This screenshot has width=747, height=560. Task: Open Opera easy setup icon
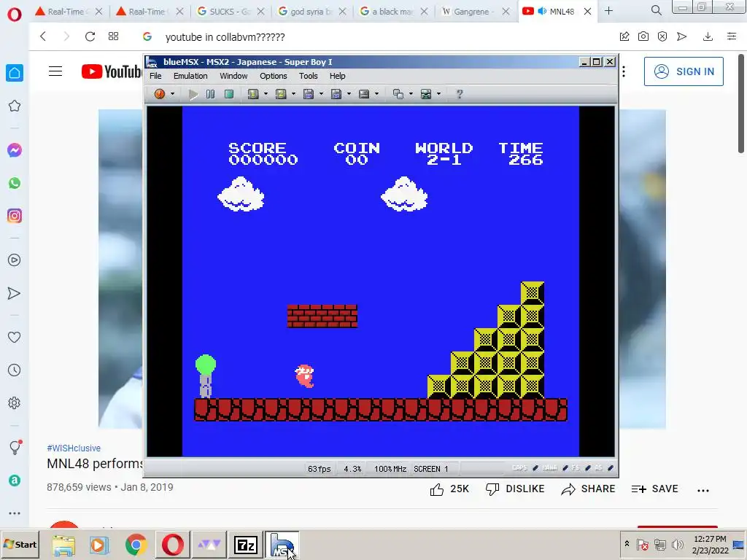tap(732, 36)
